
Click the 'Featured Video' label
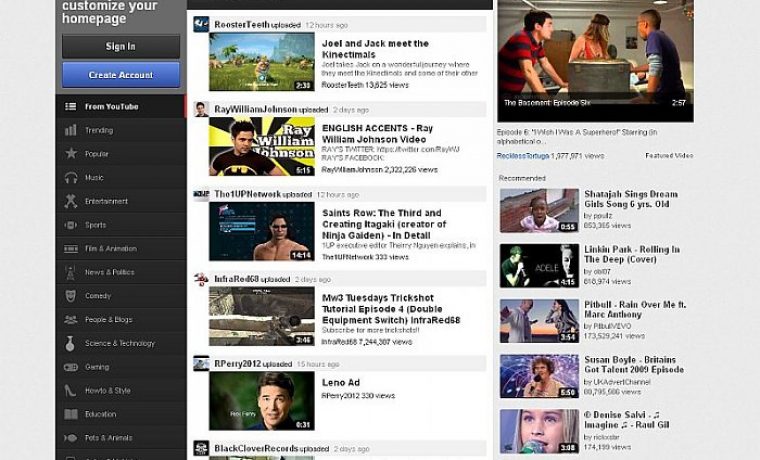coord(669,156)
